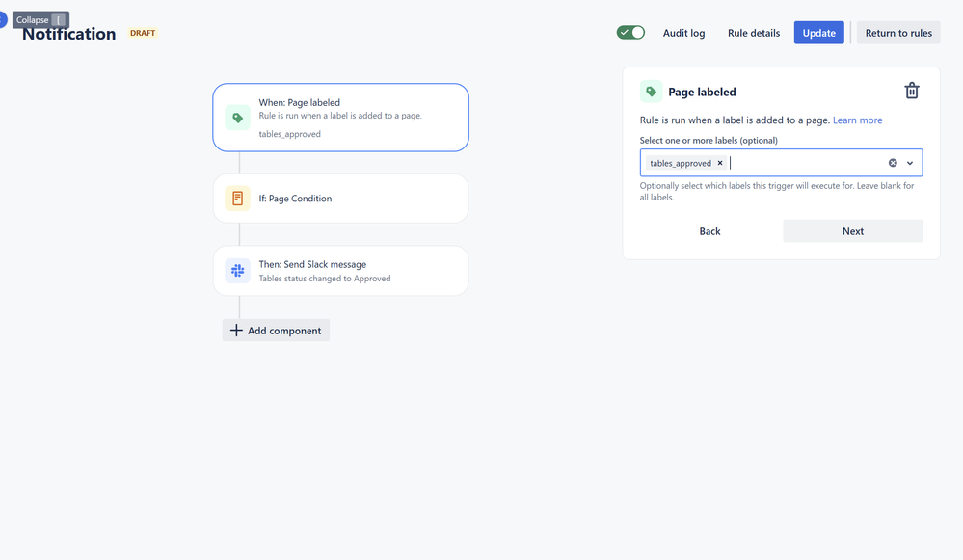Image resolution: width=963 pixels, height=560 pixels.
Task: Click the Page Condition document icon
Action: pyautogui.click(x=238, y=199)
